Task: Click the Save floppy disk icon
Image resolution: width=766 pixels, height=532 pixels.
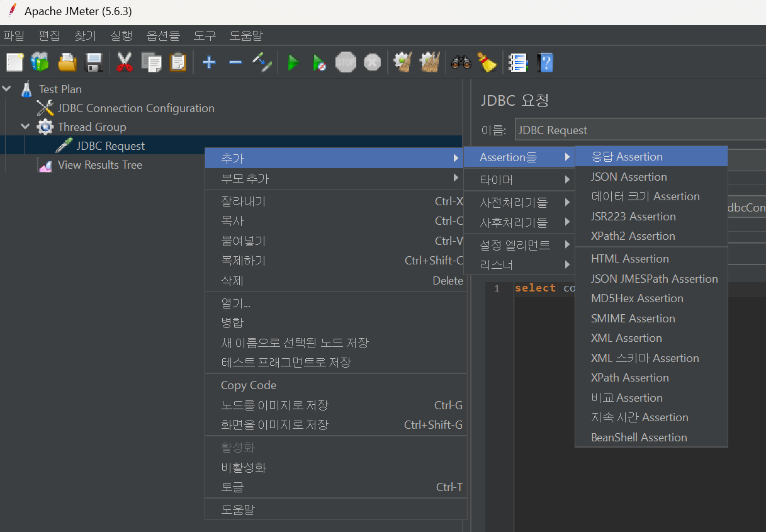Action: [x=94, y=62]
